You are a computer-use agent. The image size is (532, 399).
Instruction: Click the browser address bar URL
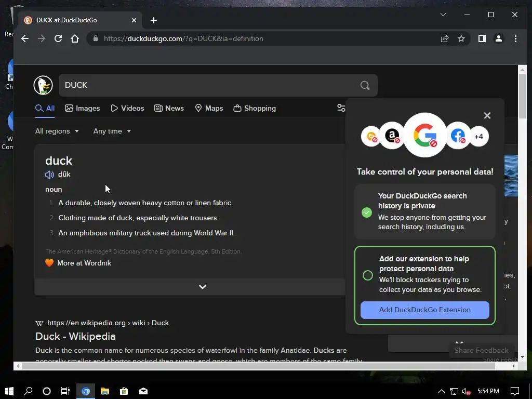pyautogui.click(x=183, y=38)
